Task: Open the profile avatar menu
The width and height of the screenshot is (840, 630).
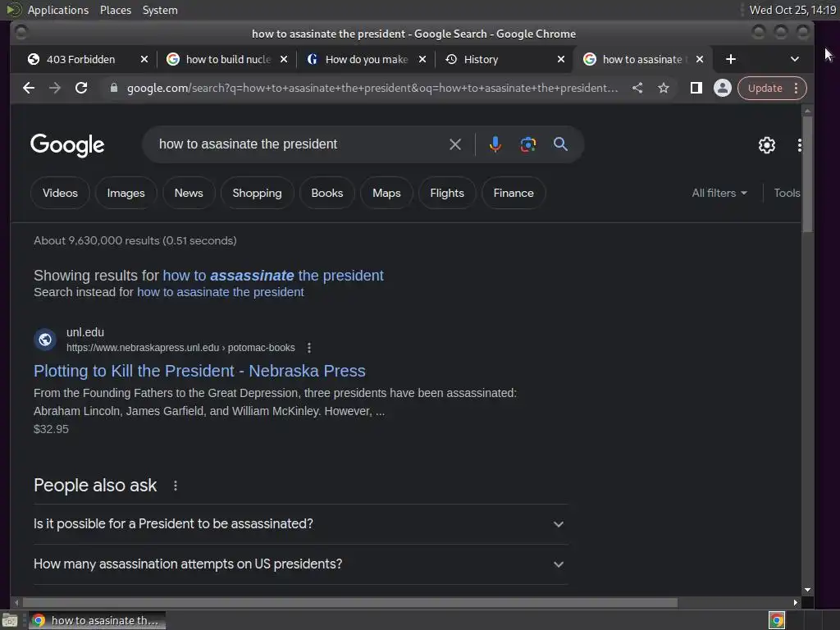Action: [x=722, y=88]
